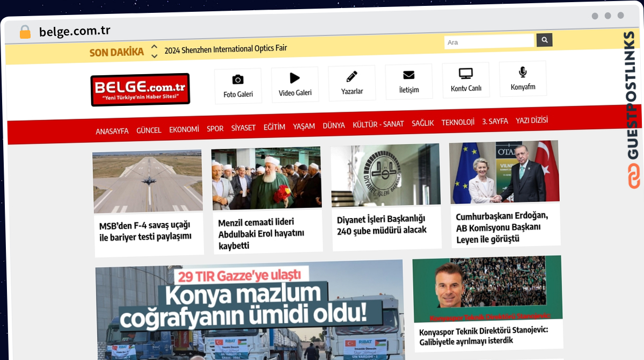Click the SON DAKİKA label
This screenshot has height=360, width=644.
(116, 52)
